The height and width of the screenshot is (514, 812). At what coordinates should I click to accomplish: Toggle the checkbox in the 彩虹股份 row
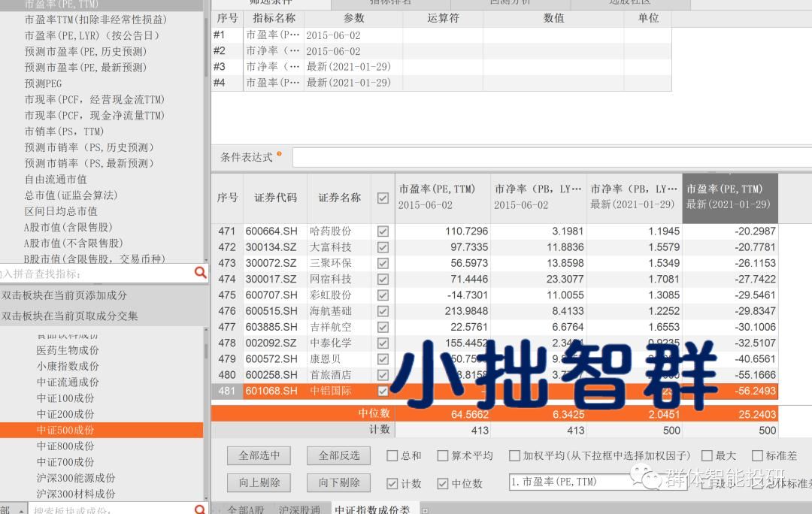coord(383,295)
